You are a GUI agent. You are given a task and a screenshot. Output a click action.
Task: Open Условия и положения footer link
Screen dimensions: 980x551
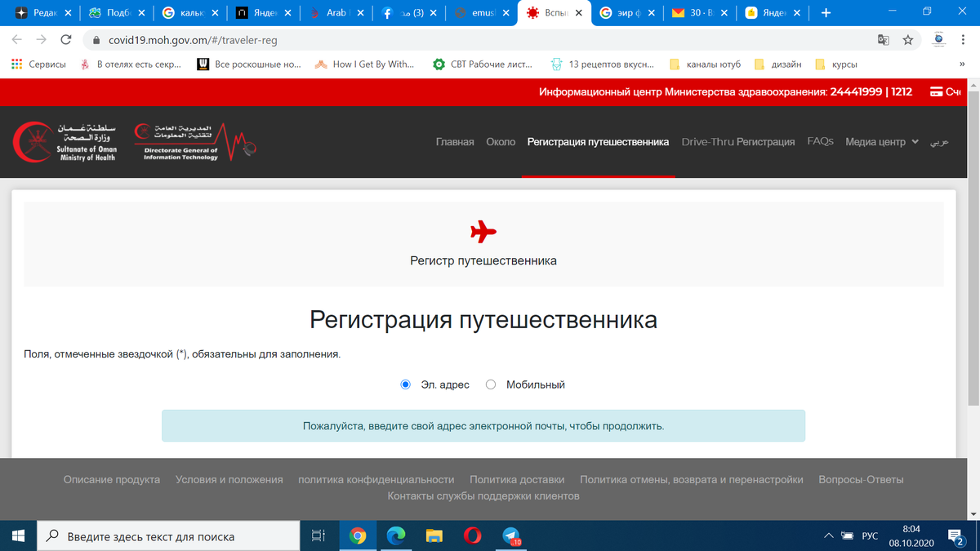229,480
